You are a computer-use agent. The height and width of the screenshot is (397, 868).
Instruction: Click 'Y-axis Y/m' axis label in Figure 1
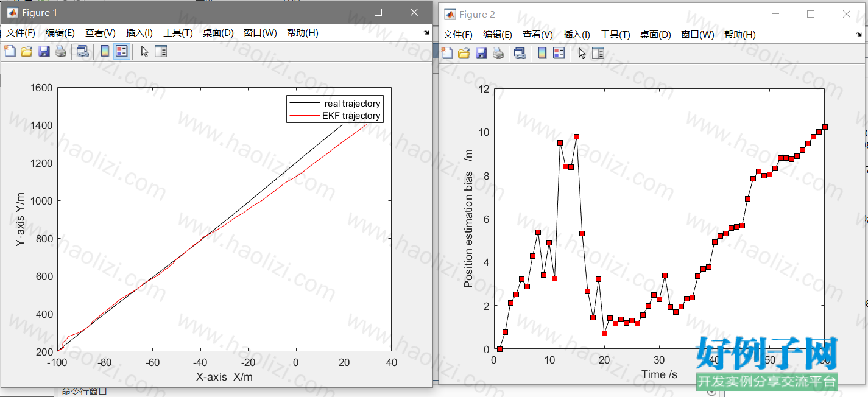[x=20, y=220]
